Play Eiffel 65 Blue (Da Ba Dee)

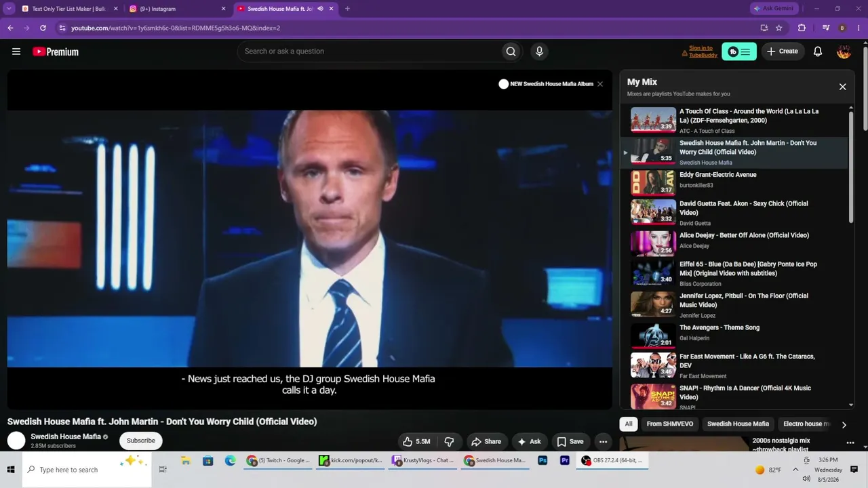click(x=734, y=273)
